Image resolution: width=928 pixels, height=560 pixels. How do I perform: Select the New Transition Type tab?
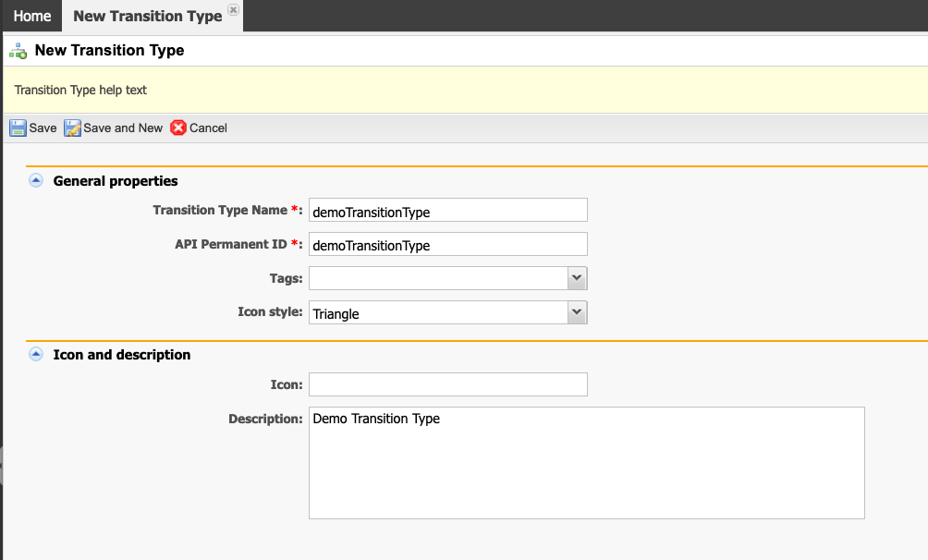point(147,16)
